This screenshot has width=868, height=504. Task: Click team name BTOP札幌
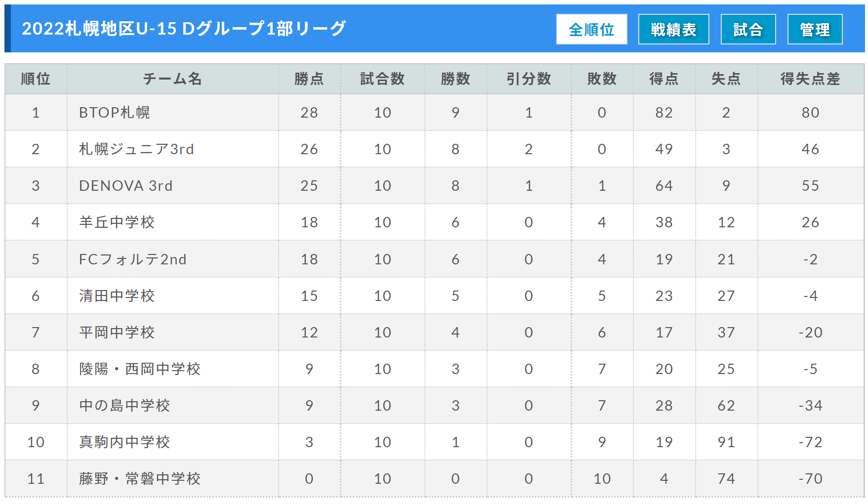pyautogui.click(x=115, y=113)
